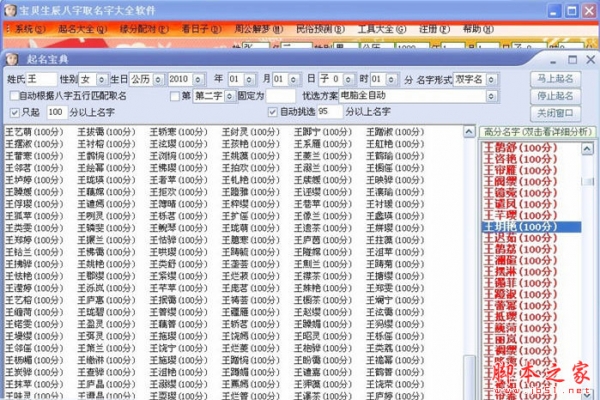Click the 关闭窗口 button
The height and width of the screenshot is (400, 600).
pyautogui.click(x=555, y=113)
